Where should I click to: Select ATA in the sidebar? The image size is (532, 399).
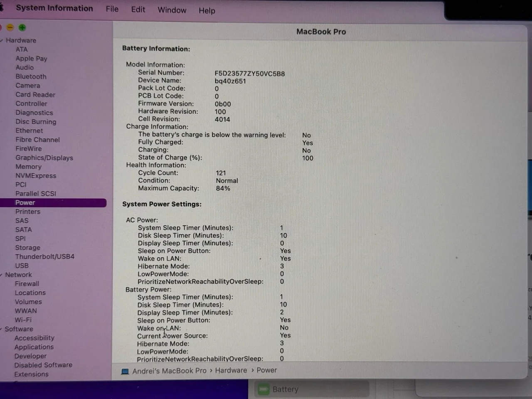point(22,49)
